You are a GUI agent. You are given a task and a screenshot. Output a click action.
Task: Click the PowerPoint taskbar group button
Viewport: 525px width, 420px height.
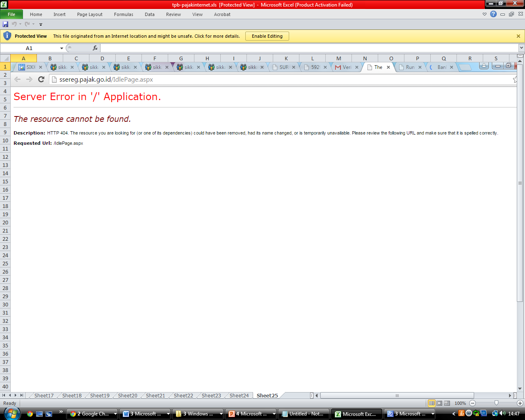click(x=251, y=414)
